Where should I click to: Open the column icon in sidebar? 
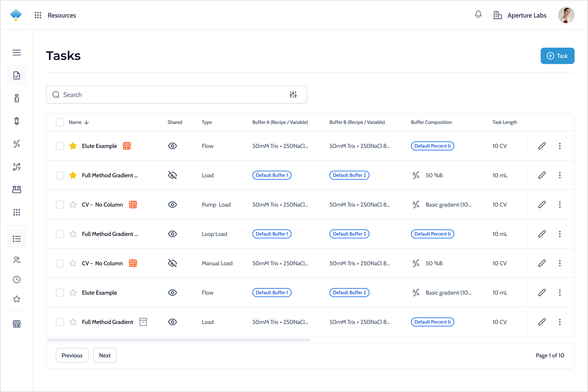coord(17,121)
